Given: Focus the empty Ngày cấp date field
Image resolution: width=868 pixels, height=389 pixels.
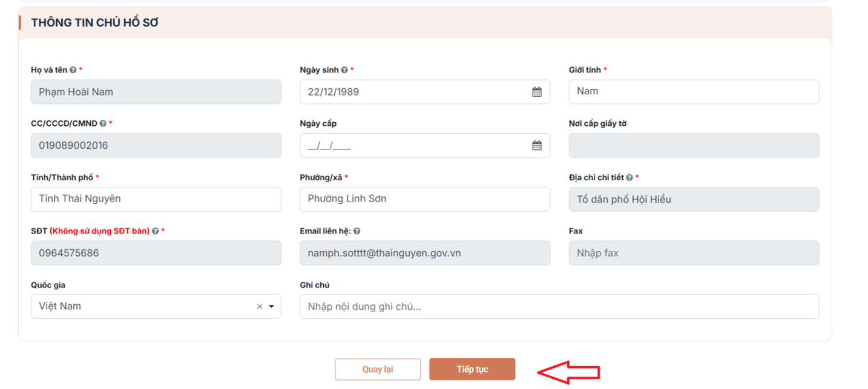Looking at the screenshot, I should pyautogui.click(x=425, y=146).
